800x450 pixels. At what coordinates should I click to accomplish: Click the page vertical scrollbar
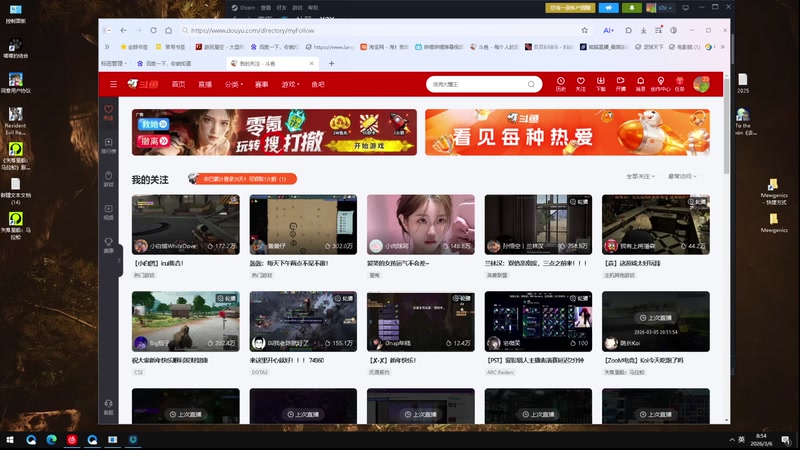click(727, 128)
